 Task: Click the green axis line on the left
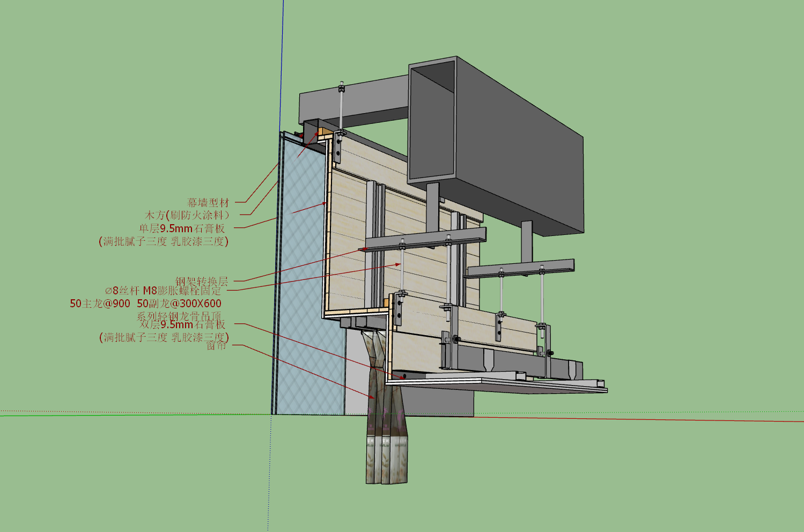pyautogui.click(x=134, y=414)
